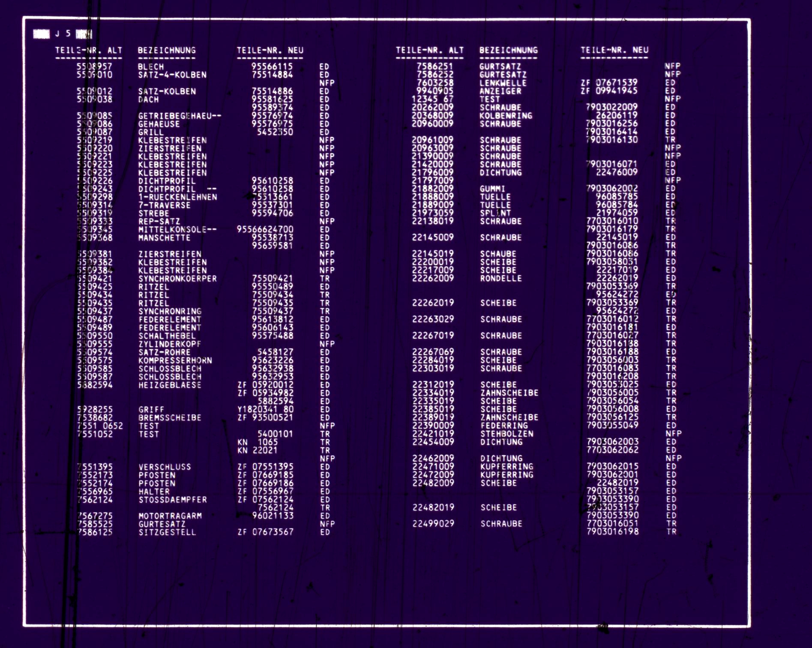The image size is (812, 648).
Task: Click the HEIZGEBLAESE entry
Action: 170,385
